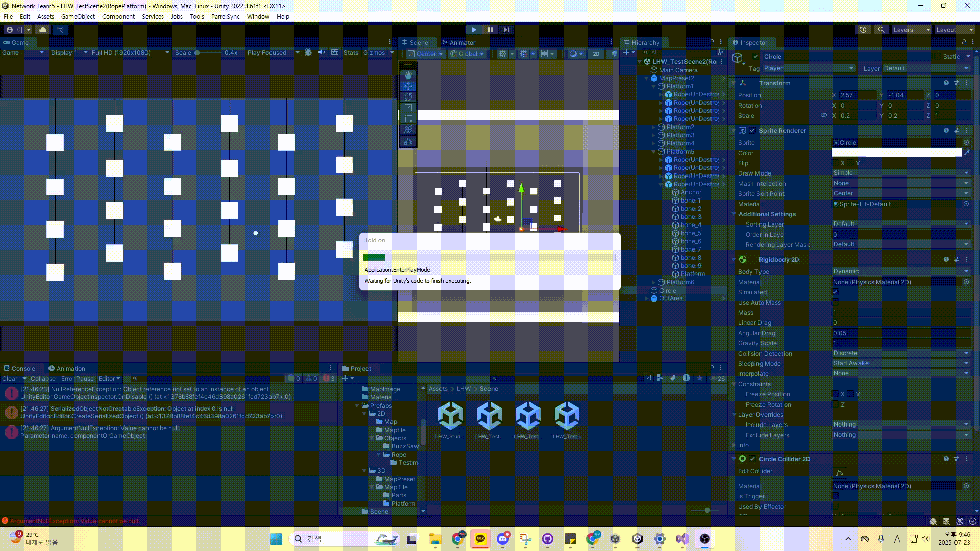Image resolution: width=980 pixels, height=551 pixels.
Task: Toggle the Simulated checkbox in Rigidbody 2D
Action: 835,292
